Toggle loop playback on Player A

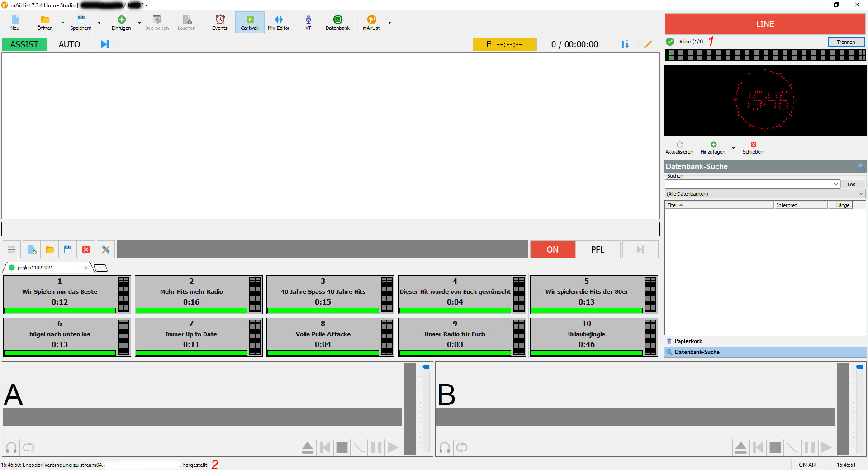[28, 447]
